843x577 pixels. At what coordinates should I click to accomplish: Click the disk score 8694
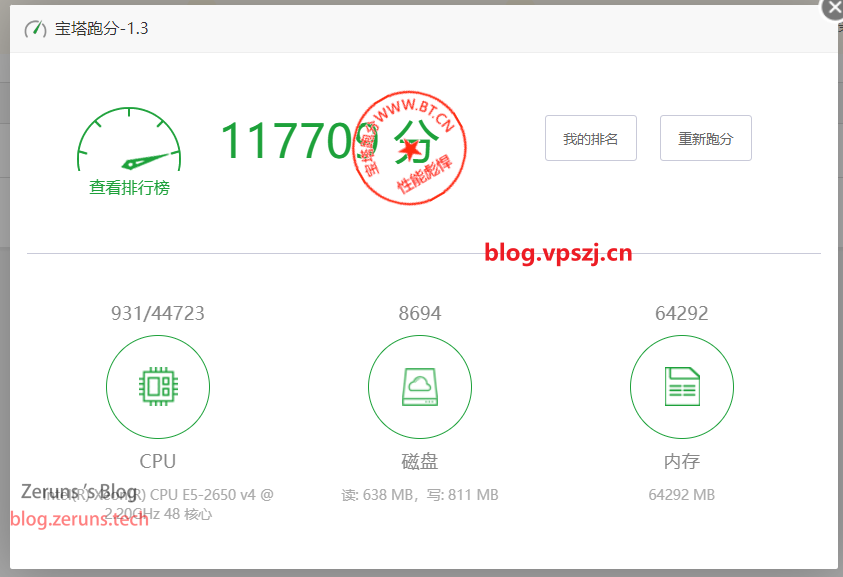[x=420, y=313]
